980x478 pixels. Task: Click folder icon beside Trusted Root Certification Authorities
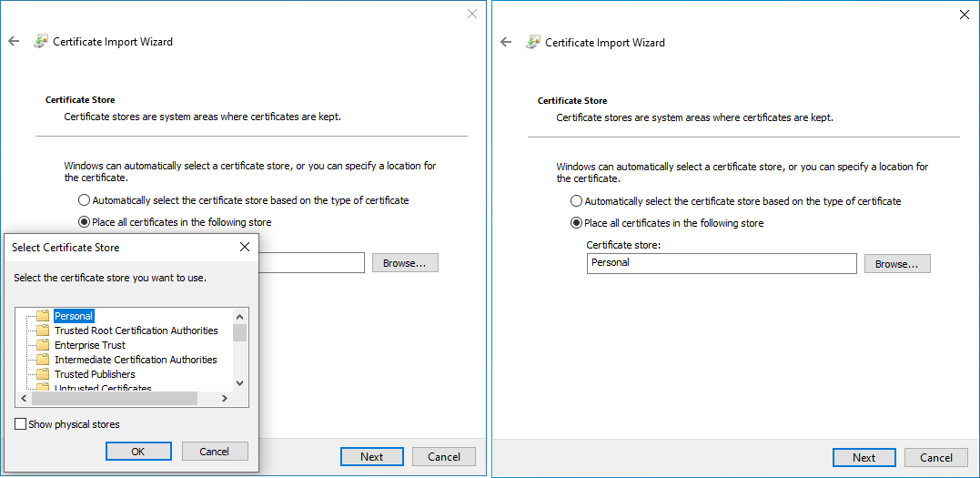coord(42,331)
